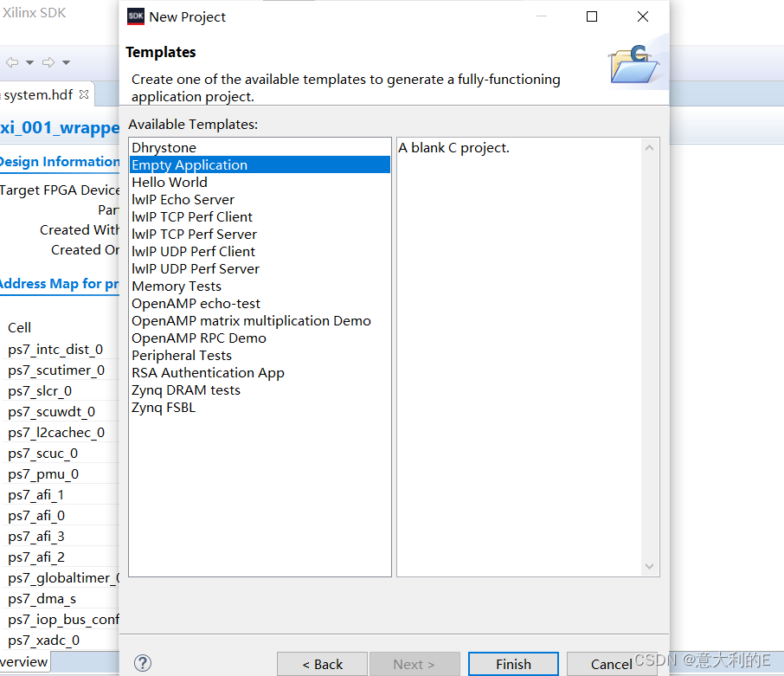Choose the Zynq FSBL template
The image size is (784, 676).
pos(260,408)
